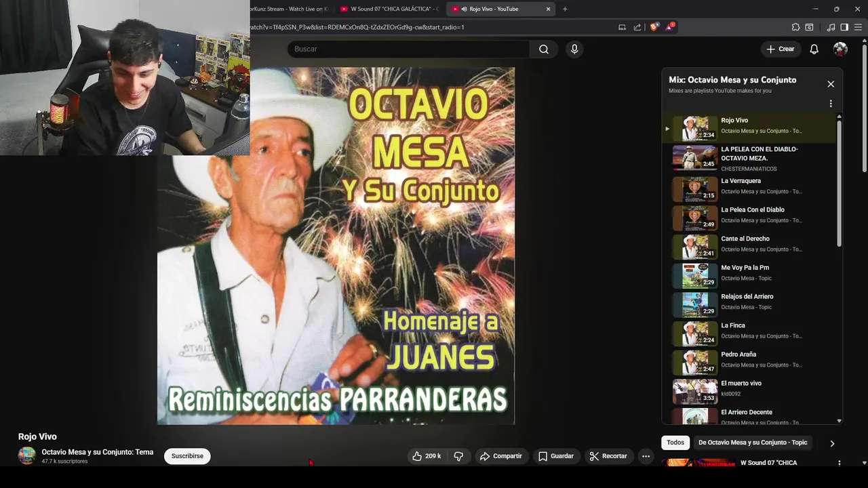Open the Mix playlist three-dot options menu
The image size is (868, 488).
click(x=831, y=104)
